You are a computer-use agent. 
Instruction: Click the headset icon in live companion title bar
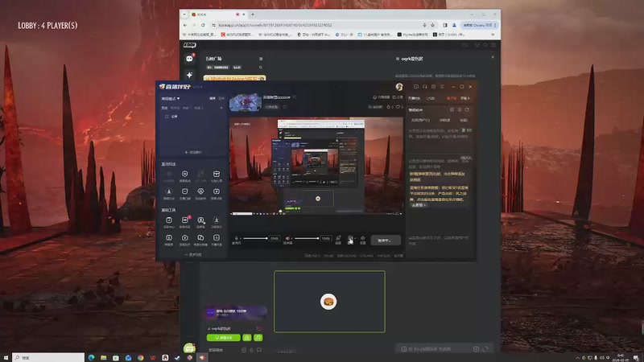[x=425, y=87]
